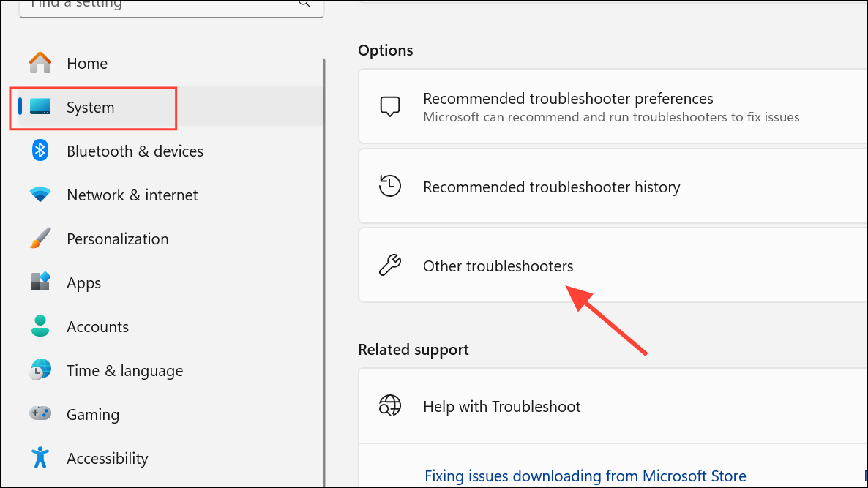Click the Other troubleshooters wrench icon

390,266
